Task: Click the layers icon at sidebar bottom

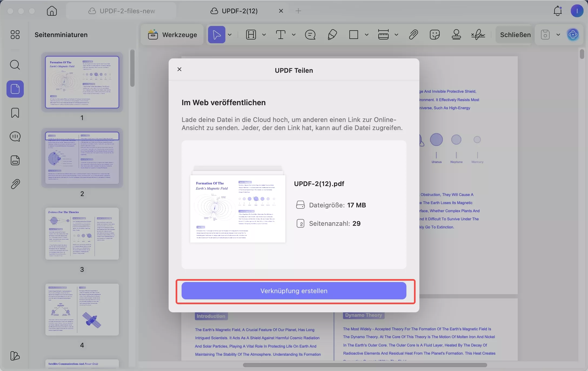Action: 15,356
